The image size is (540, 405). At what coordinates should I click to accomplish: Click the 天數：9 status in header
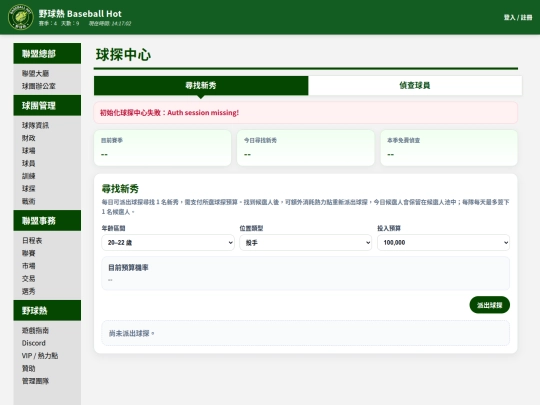click(x=70, y=23)
